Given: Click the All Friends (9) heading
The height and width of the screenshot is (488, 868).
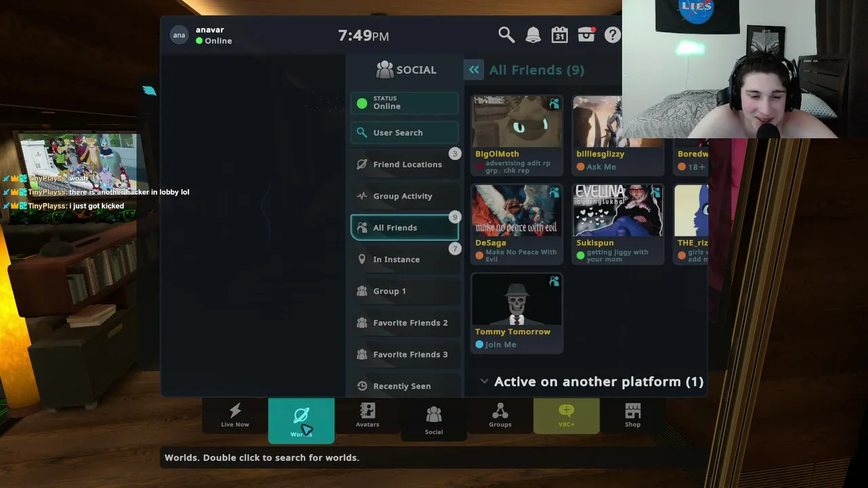Looking at the screenshot, I should tap(536, 70).
